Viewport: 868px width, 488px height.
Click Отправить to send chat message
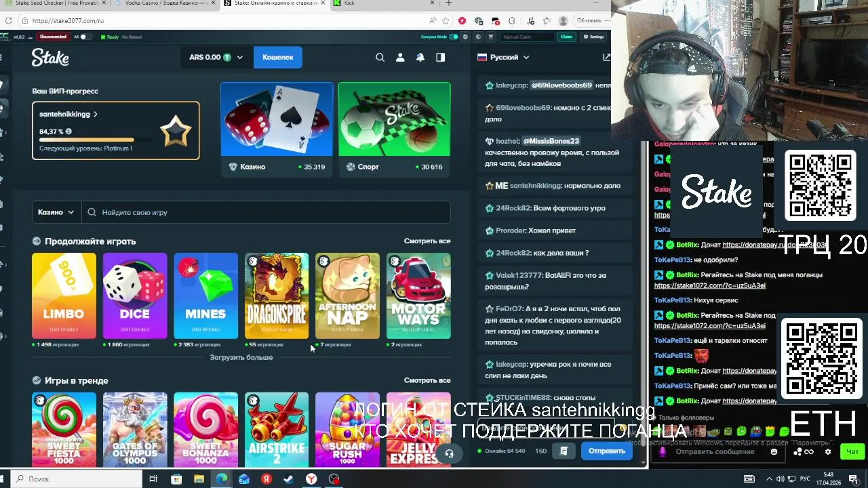click(607, 451)
